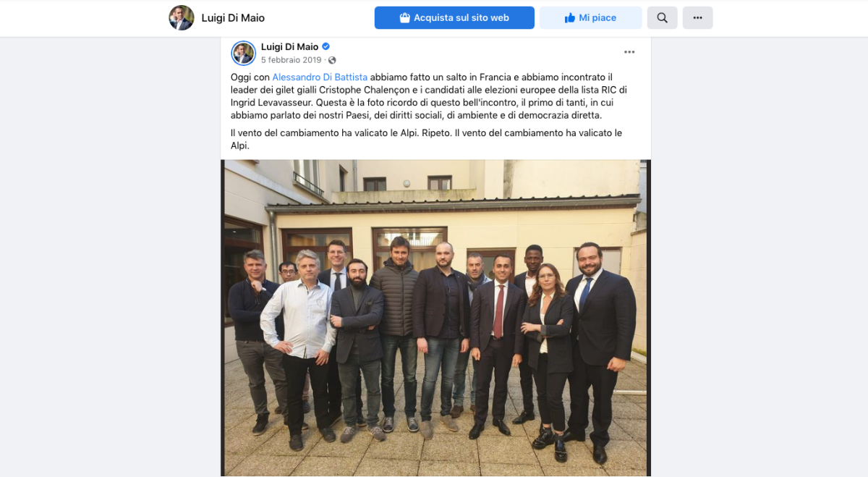Click the blue verified badge on post

(x=326, y=47)
